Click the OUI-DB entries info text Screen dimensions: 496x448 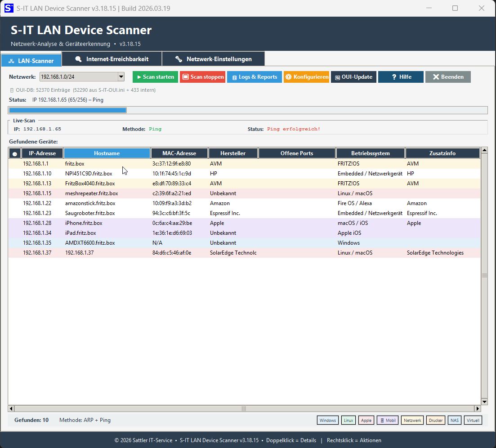pyautogui.click(x=83, y=90)
